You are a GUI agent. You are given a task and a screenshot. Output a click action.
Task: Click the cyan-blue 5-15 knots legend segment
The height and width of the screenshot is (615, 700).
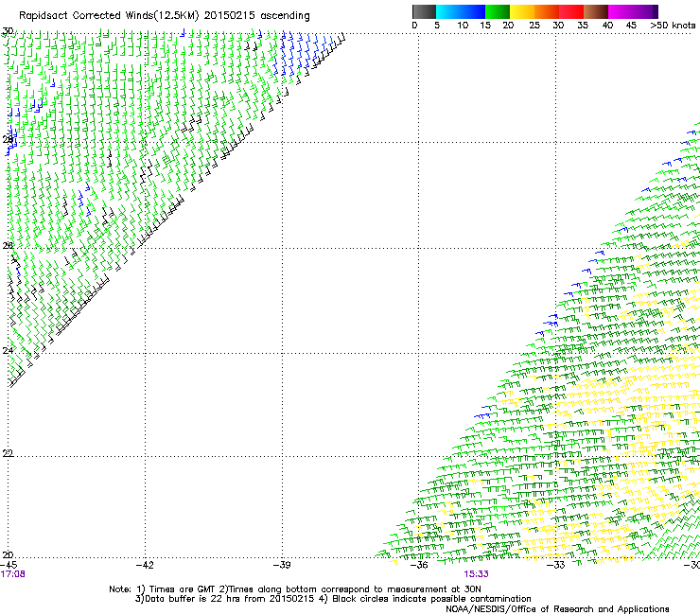click(461, 11)
